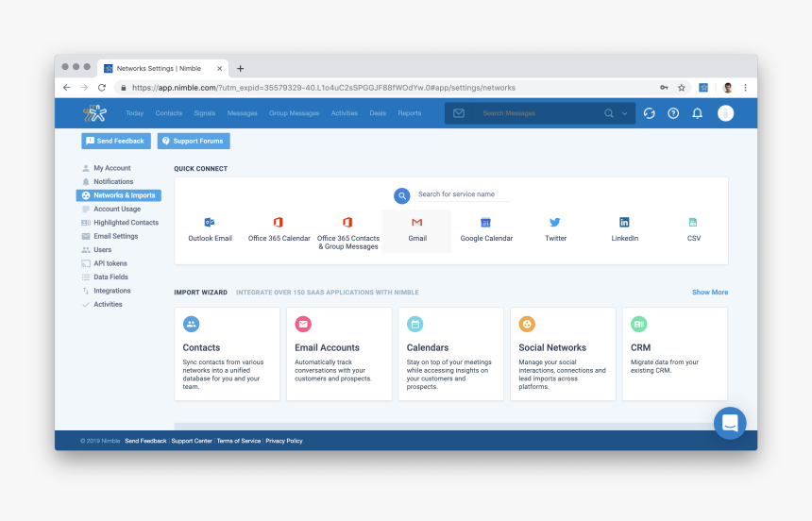Image resolution: width=812 pixels, height=521 pixels.
Task: Connect Office 365 Calendar
Action: tap(279, 231)
